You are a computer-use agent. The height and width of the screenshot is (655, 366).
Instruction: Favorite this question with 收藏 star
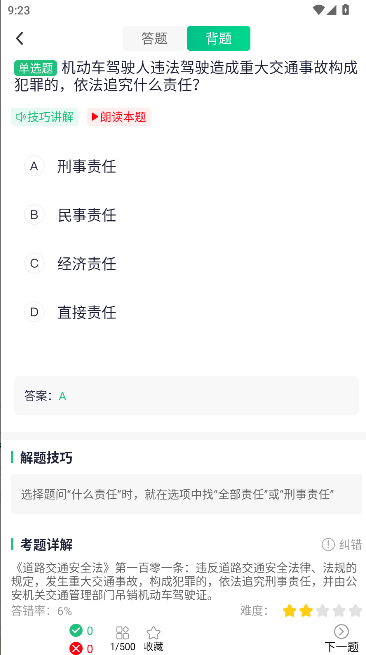153,638
